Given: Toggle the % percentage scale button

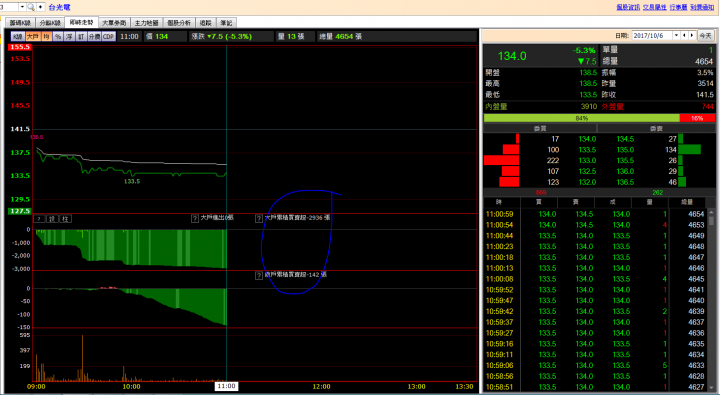Looking at the screenshot, I should point(58,36).
